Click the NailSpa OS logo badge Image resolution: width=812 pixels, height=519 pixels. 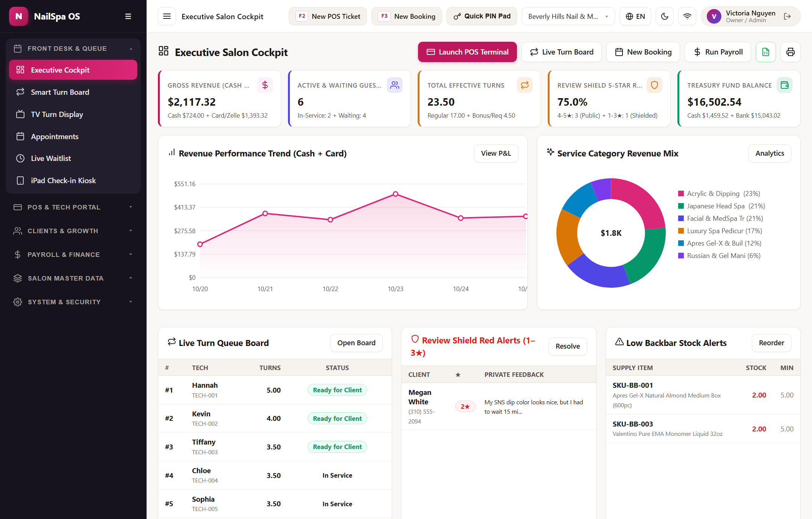click(x=18, y=17)
